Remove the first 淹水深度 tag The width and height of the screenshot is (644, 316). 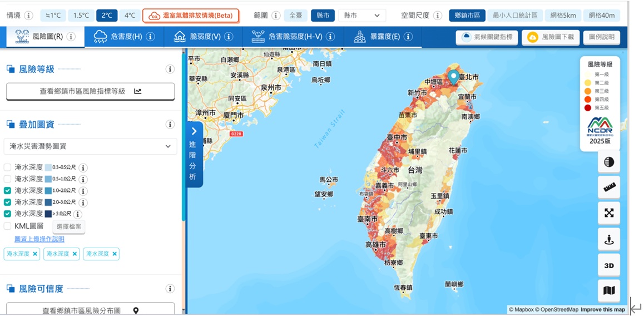[x=35, y=254]
